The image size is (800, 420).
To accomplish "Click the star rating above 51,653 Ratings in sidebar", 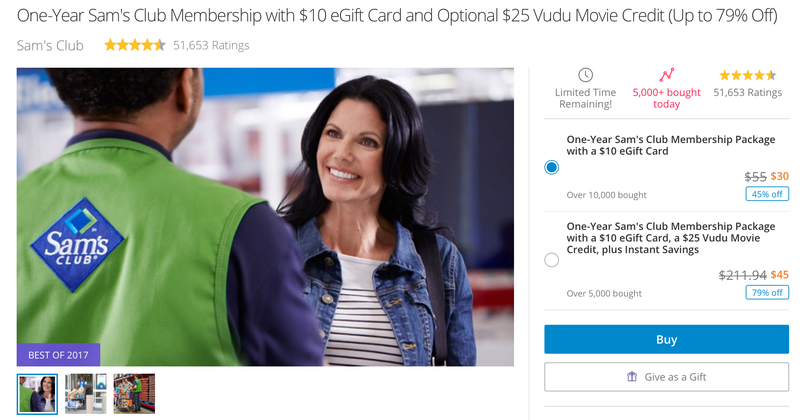I will (x=747, y=76).
